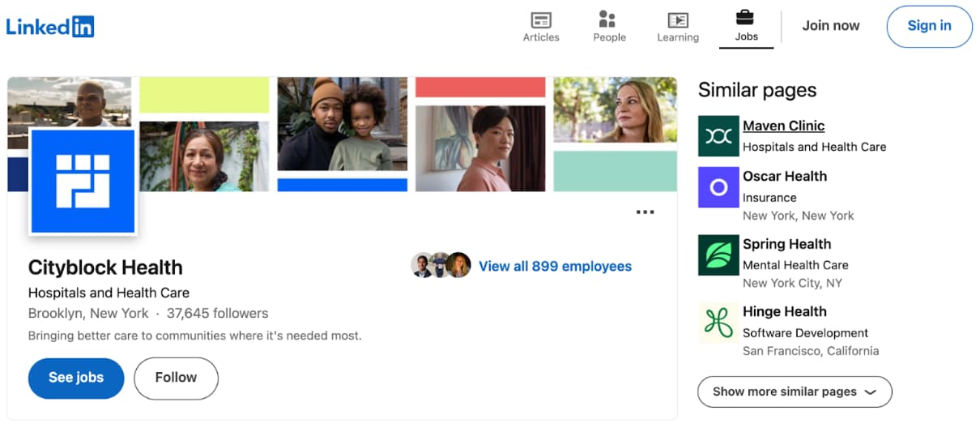
Task: Click the tagline 'Bringing better care to communities'
Action: (x=194, y=336)
